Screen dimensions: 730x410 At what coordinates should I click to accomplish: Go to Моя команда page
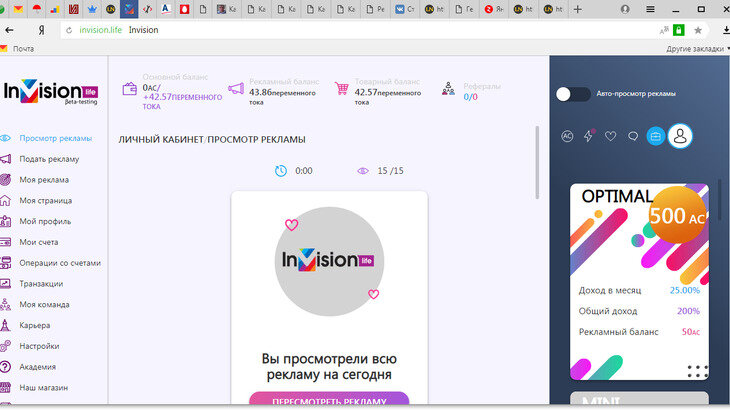(44, 304)
